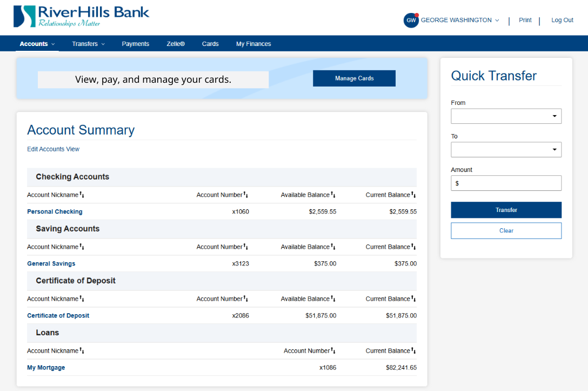Expand the Accounts menu
This screenshot has height=391, width=588.
click(37, 44)
